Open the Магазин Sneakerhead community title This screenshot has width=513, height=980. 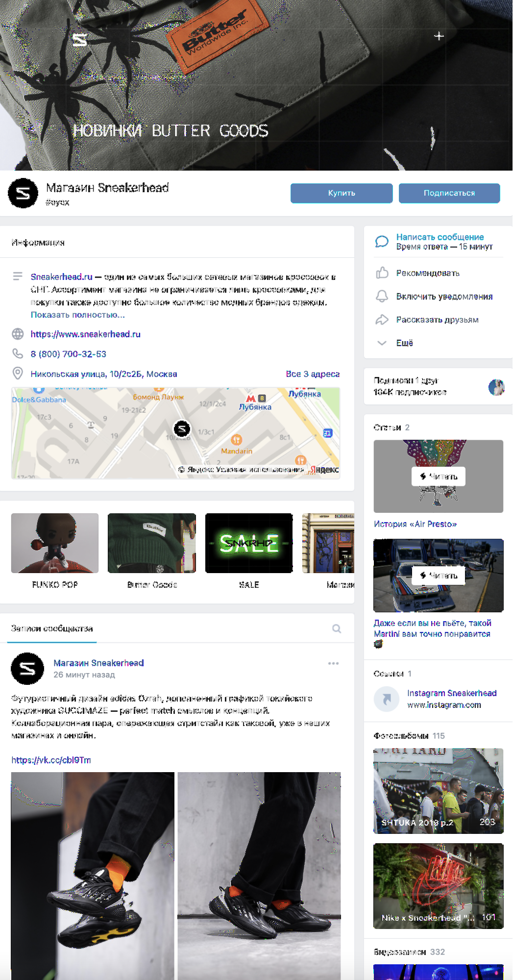click(x=107, y=188)
